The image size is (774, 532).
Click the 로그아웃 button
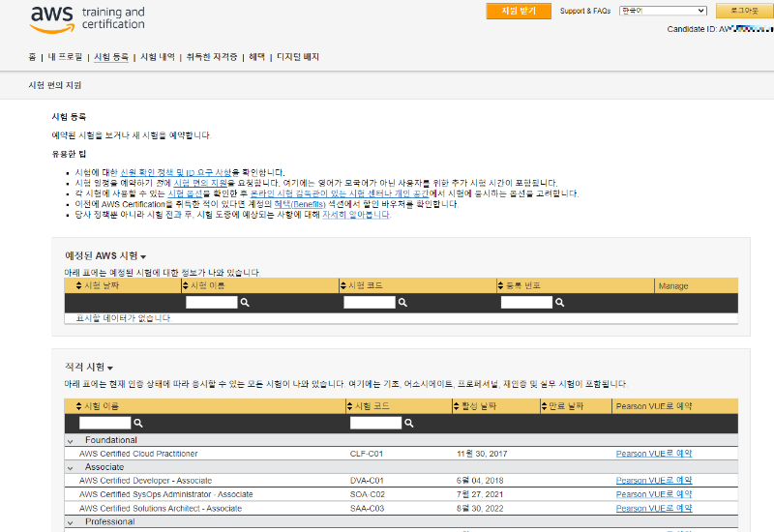pos(744,11)
